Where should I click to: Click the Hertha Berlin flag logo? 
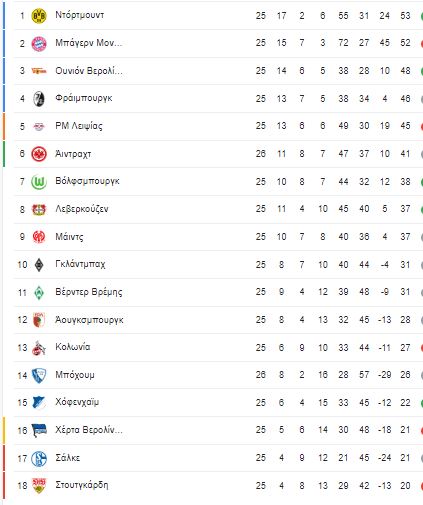coord(39,430)
